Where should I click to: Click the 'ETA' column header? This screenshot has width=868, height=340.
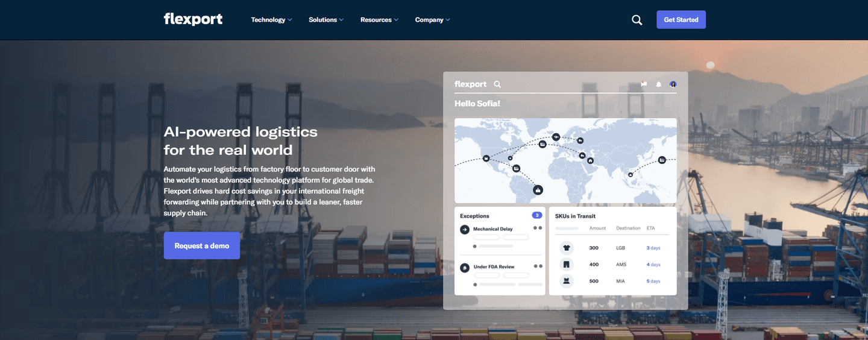(651, 228)
